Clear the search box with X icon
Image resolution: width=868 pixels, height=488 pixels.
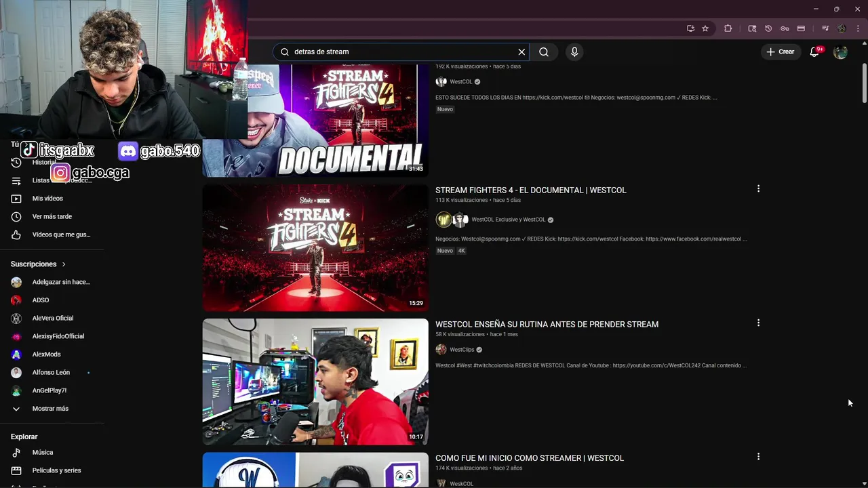tap(521, 52)
